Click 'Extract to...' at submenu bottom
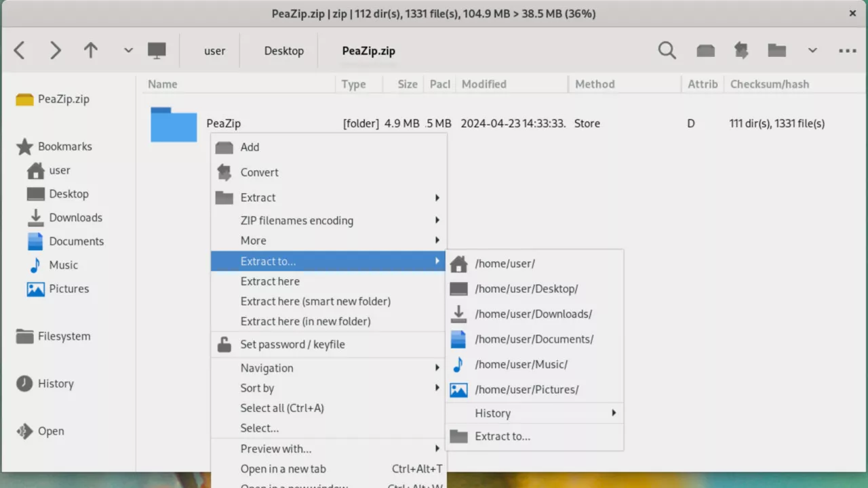The width and height of the screenshot is (868, 488). coord(534,436)
